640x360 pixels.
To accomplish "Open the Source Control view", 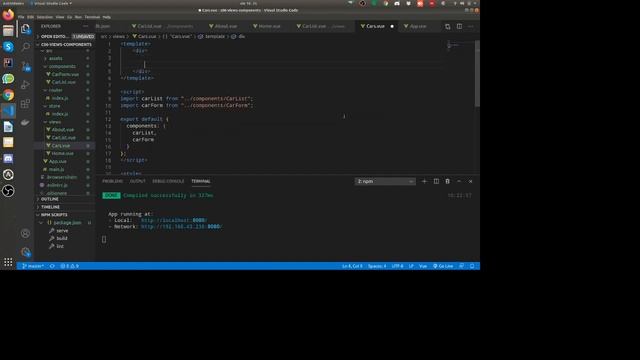I will [x=25, y=66].
